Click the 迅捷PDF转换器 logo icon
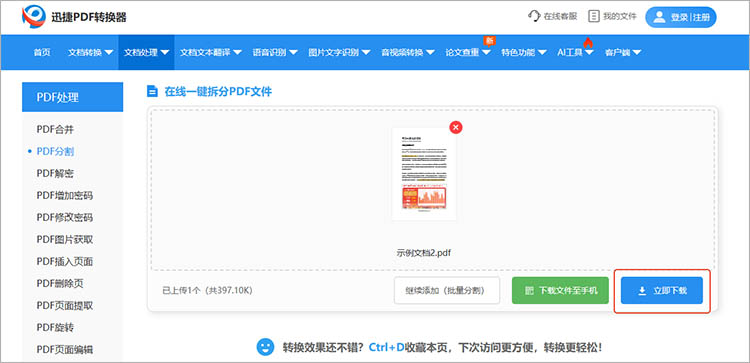750x363 pixels. [x=33, y=17]
